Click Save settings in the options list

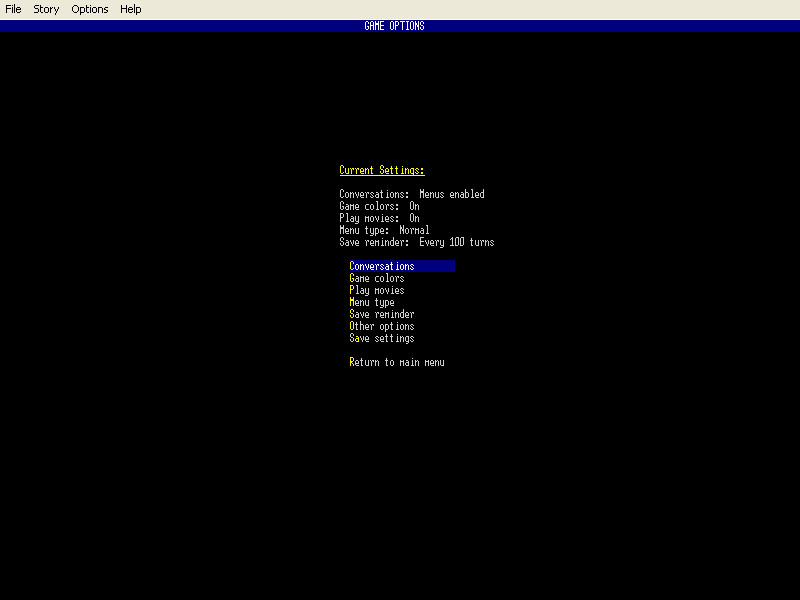click(382, 338)
